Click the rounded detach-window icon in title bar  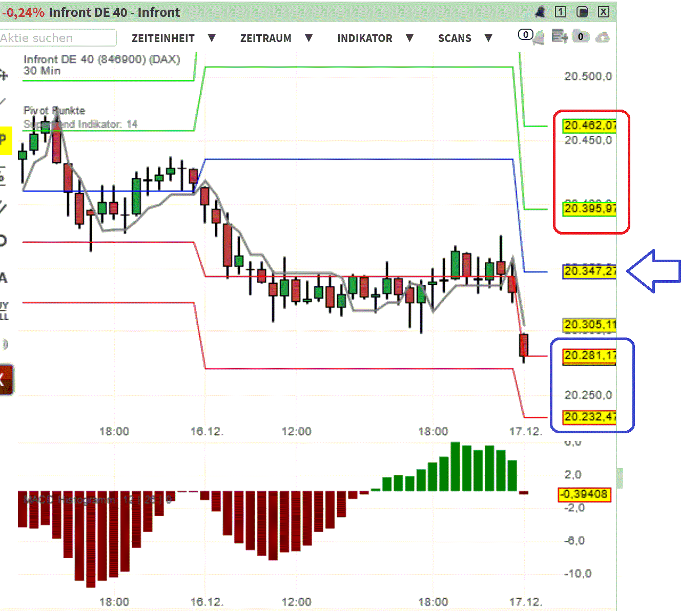coord(582,12)
